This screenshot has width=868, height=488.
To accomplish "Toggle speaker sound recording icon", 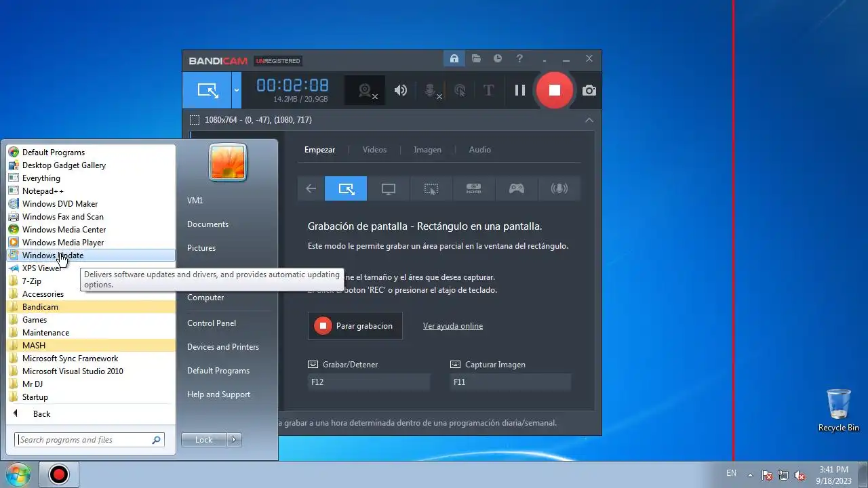I will 401,90.
